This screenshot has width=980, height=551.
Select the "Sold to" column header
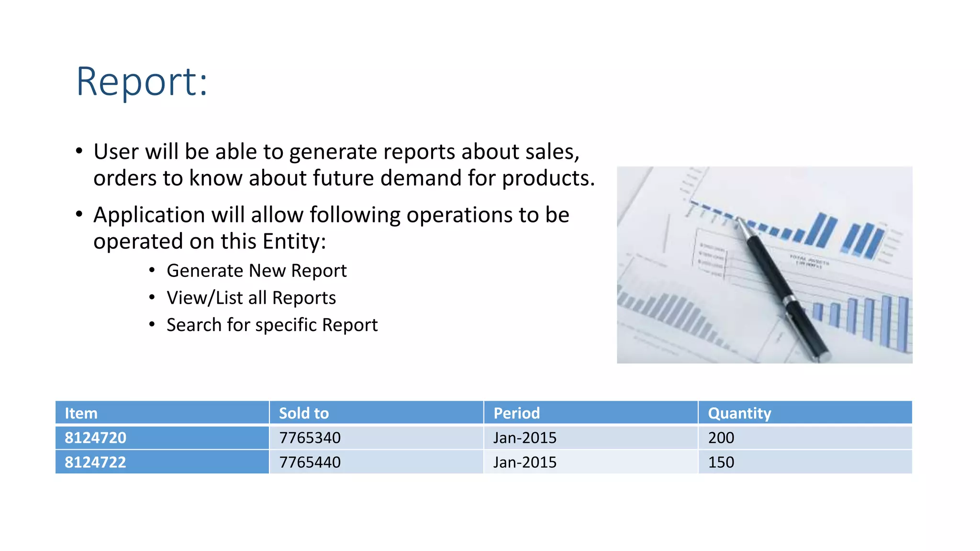click(304, 413)
